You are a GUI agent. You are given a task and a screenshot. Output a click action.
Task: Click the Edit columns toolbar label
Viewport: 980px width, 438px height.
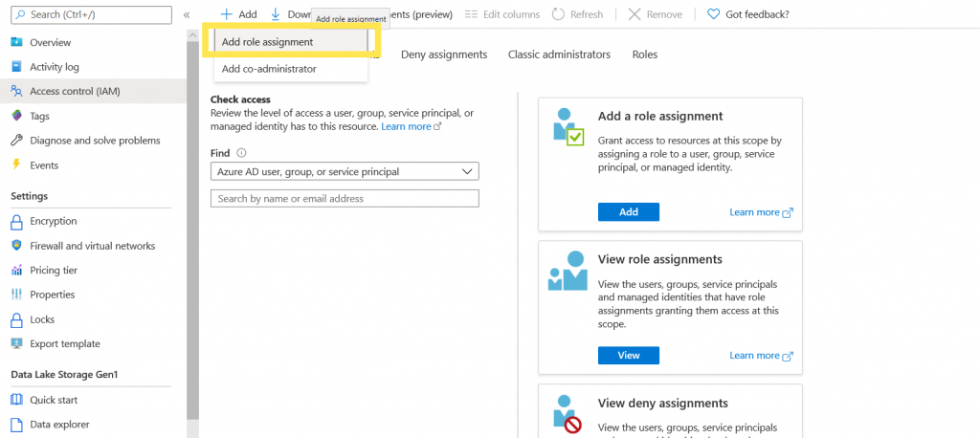click(x=511, y=13)
